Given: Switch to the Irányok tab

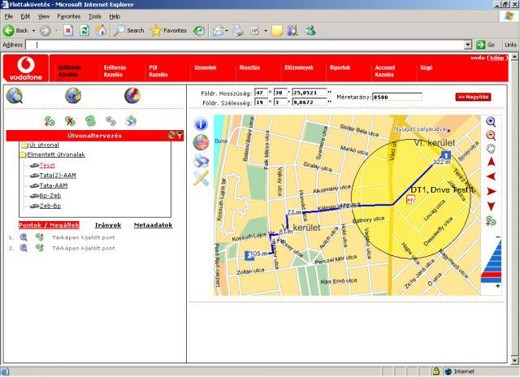Looking at the screenshot, I should click(x=108, y=225).
